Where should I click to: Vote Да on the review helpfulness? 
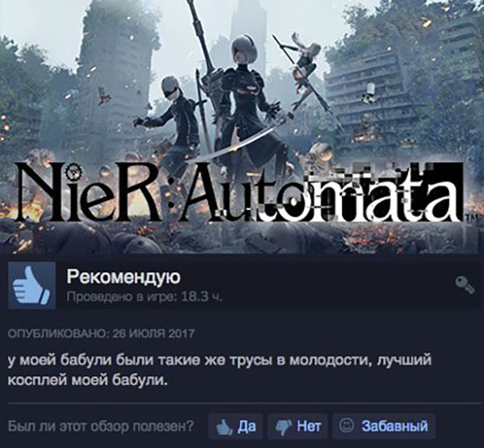tap(236, 426)
